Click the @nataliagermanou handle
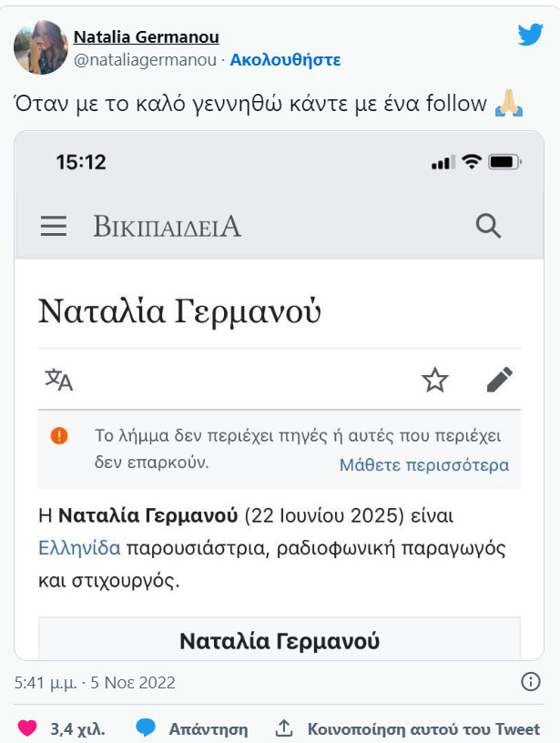Viewport: 560px width, 743px height. click(145, 60)
